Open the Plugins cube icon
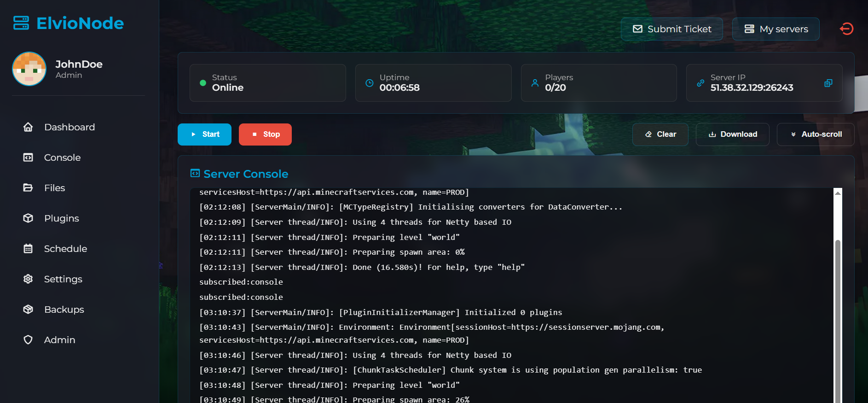868x403 pixels. (28, 218)
